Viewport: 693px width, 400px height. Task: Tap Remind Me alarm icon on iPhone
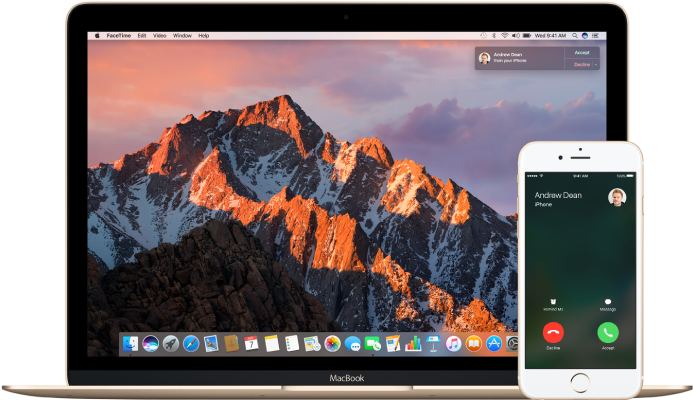point(553,301)
